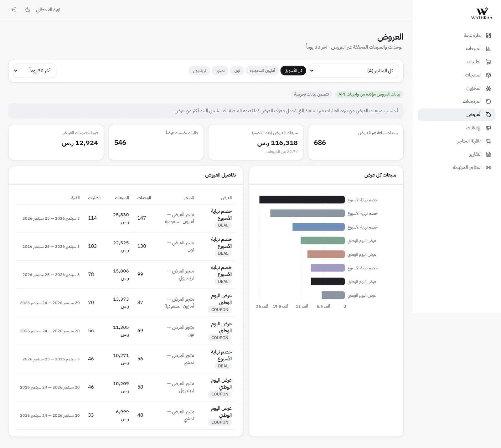Click DEAL badge in أمازون السعودية row
Viewport: 501px width, 448px height.
point(223,225)
